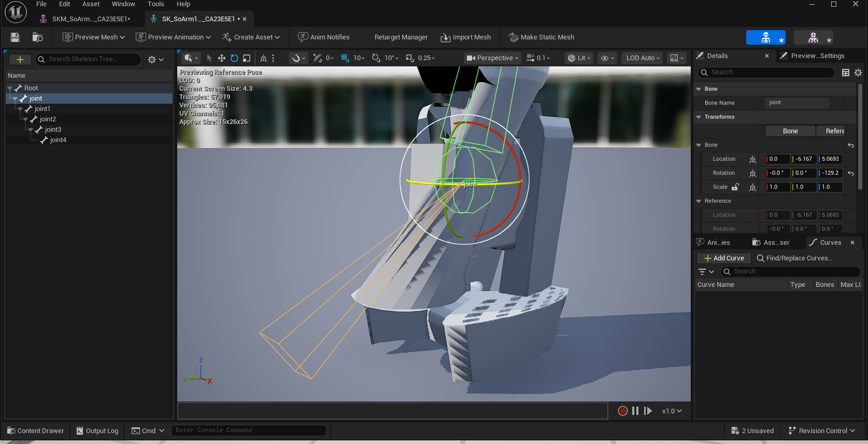Open skeleton tree settings gear dropdown
868x444 pixels.
155,60
